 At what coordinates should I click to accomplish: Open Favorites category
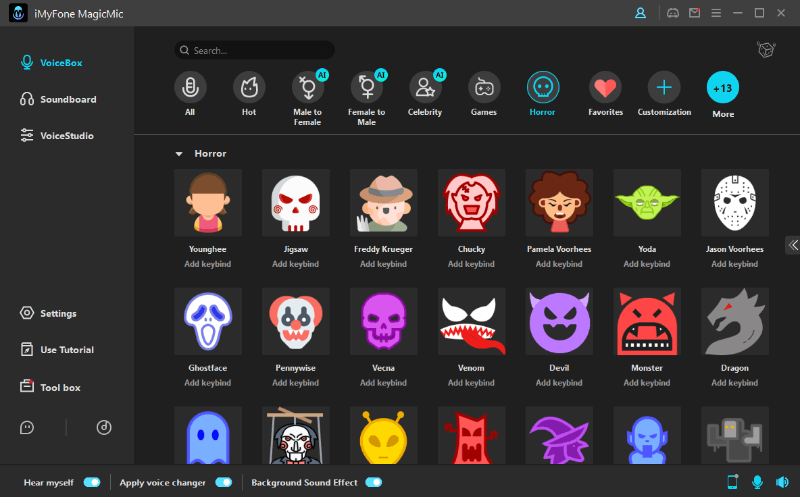pyautogui.click(x=605, y=88)
